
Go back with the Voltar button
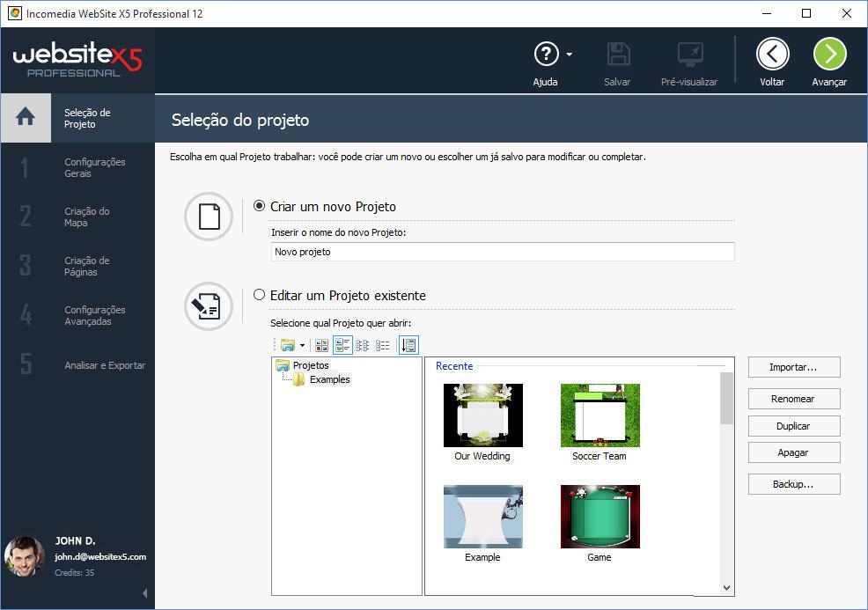772,54
